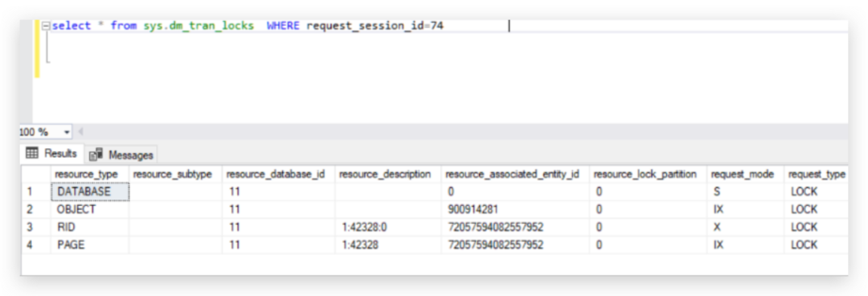Select the OBJECT cell in row 2
The height and width of the screenshot is (296, 868).
90,209
